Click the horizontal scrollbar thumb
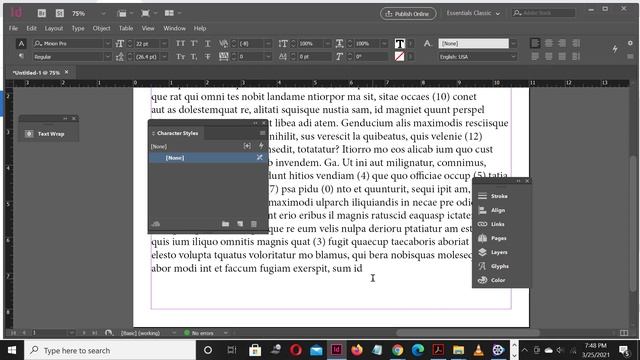Screen dimensions: 640x360 pos(468,333)
